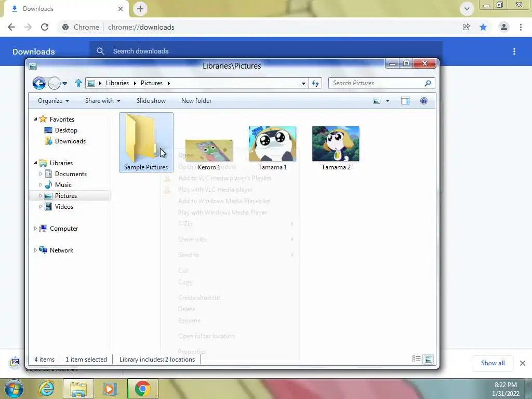Select the Sample Pictures folder

[146, 142]
